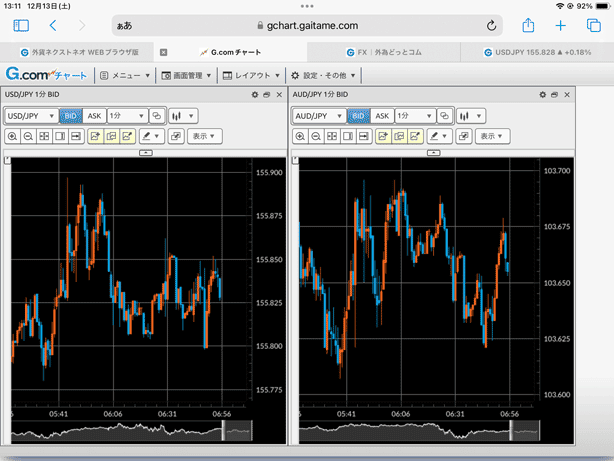Zoom out on the AUD/JPY chart
614x461 pixels.
(x=315, y=135)
